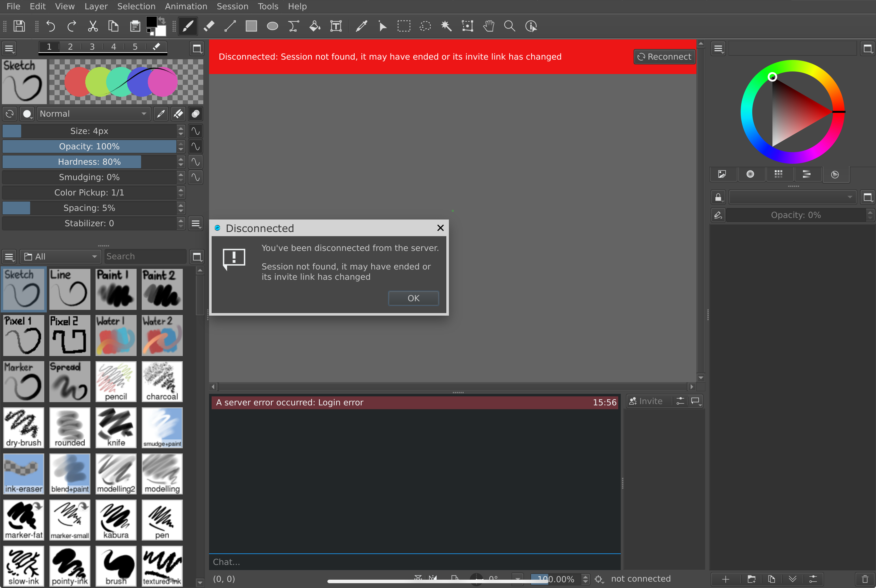Select the Eraser tool
This screenshot has width=876, height=588.
point(209,26)
